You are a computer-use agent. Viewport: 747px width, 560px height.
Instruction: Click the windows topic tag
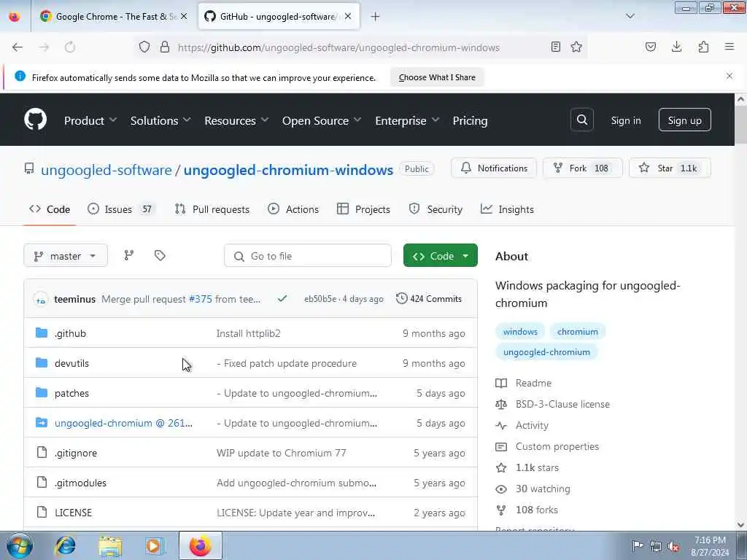pyautogui.click(x=520, y=332)
